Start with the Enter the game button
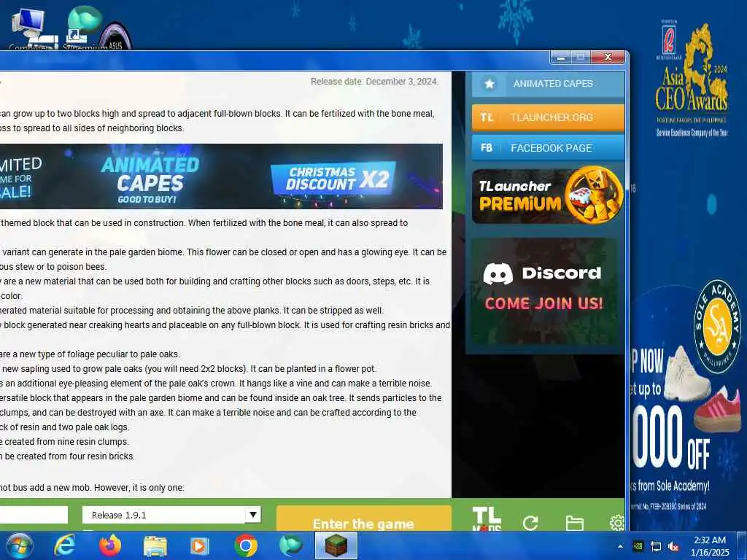The width and height of the screenshot is (747, 560). (363, 519)
